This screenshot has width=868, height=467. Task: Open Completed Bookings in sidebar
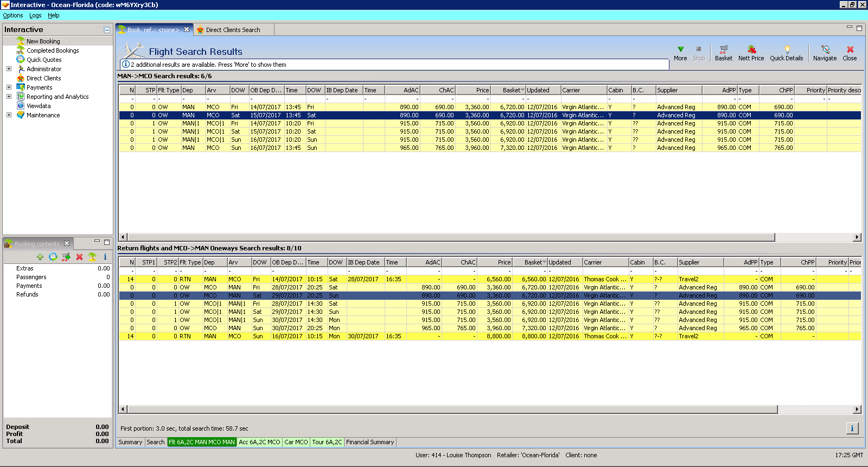[53, 51]
